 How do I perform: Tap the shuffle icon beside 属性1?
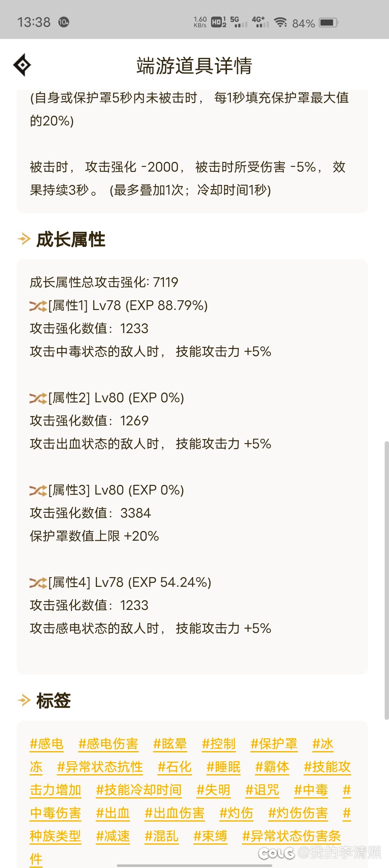pos(38,306)
